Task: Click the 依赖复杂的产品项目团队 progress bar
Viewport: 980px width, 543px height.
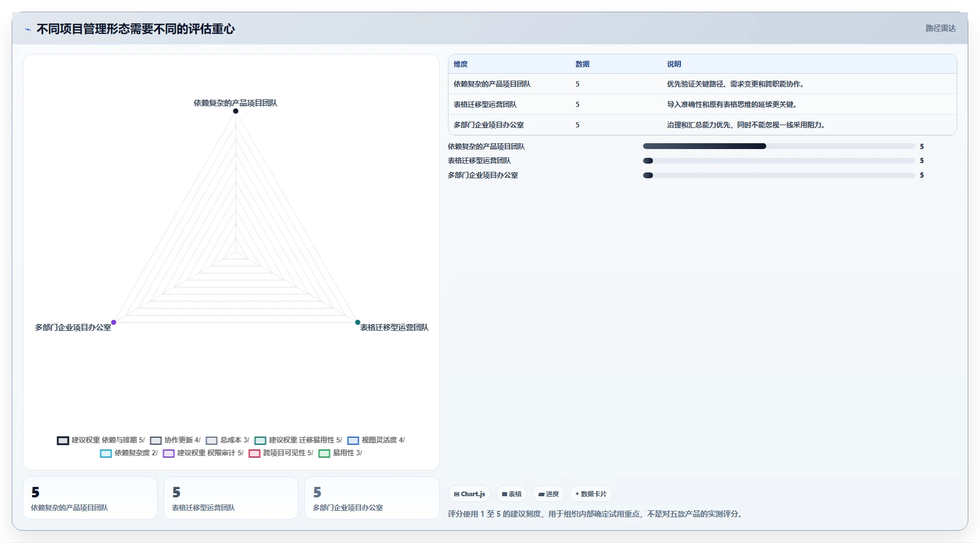Action: point(779,146)
